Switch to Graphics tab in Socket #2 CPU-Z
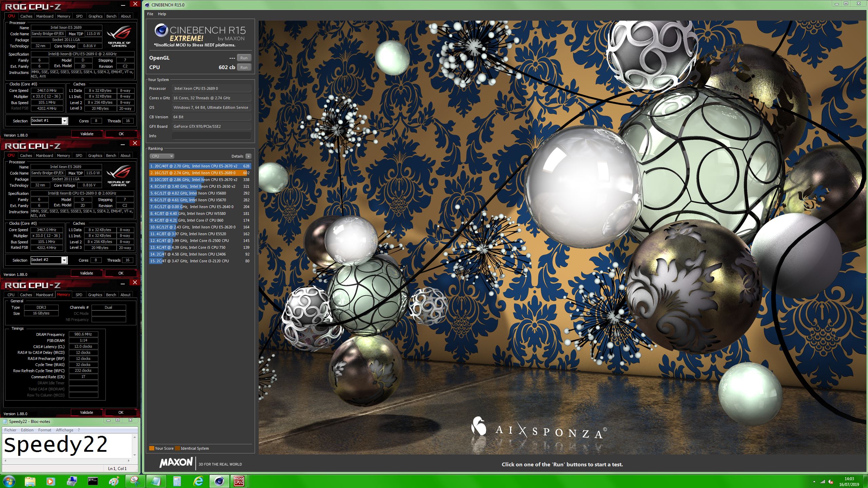 point(95,156)
